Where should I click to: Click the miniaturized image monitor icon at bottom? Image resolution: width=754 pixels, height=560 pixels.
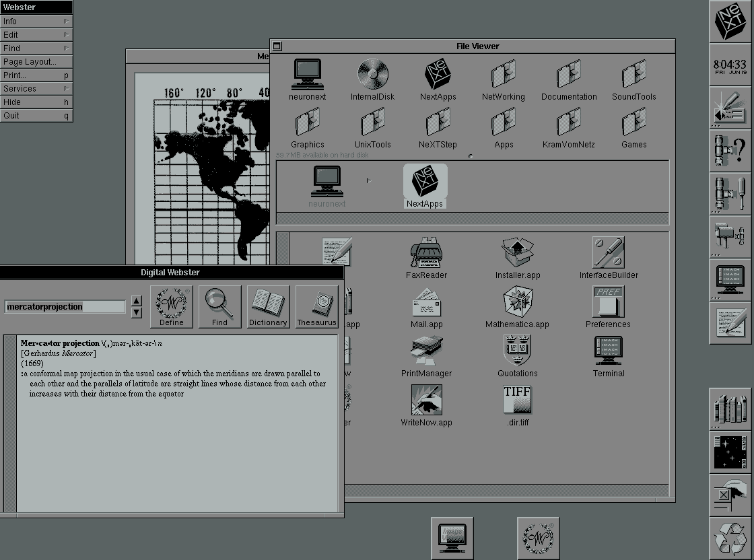452,538
